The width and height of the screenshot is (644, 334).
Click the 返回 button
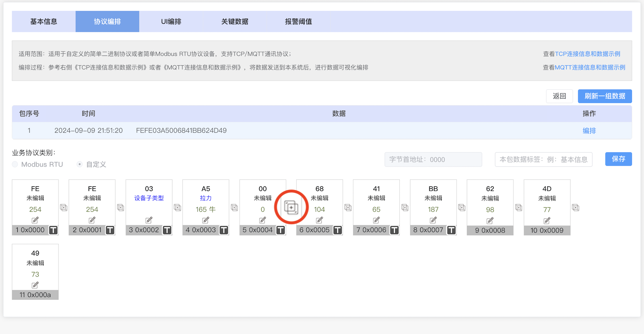point(559,96)
